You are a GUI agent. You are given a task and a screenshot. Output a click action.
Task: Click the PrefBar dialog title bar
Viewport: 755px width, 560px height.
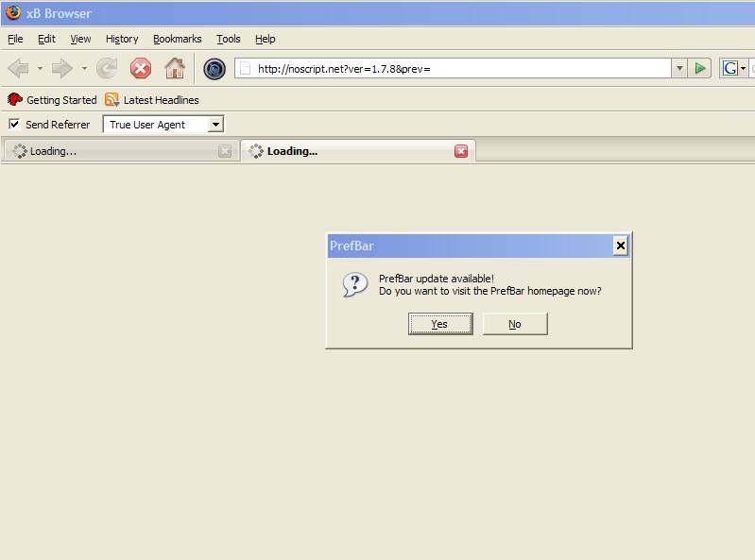pyautogui.click(x=479, y=246)
